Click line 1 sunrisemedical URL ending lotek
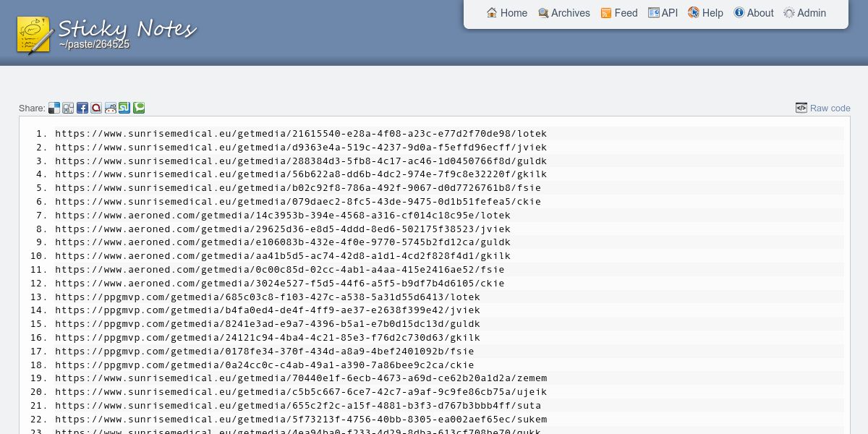Screen dimensions: 868x434 (x=301, y=134)
